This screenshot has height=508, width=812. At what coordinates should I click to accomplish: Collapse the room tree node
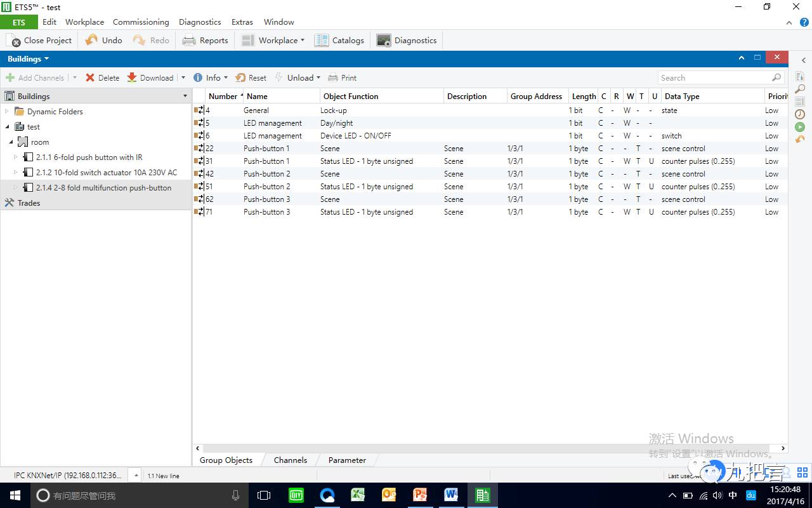[x=11, y=142]
